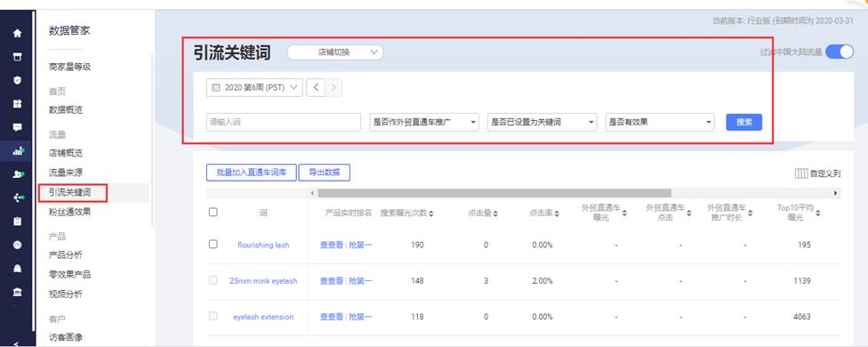Image resolution: width=868 pixels, height=347 pixels.
Task: Open 访客画像 menu item
Action: (65, 337)
